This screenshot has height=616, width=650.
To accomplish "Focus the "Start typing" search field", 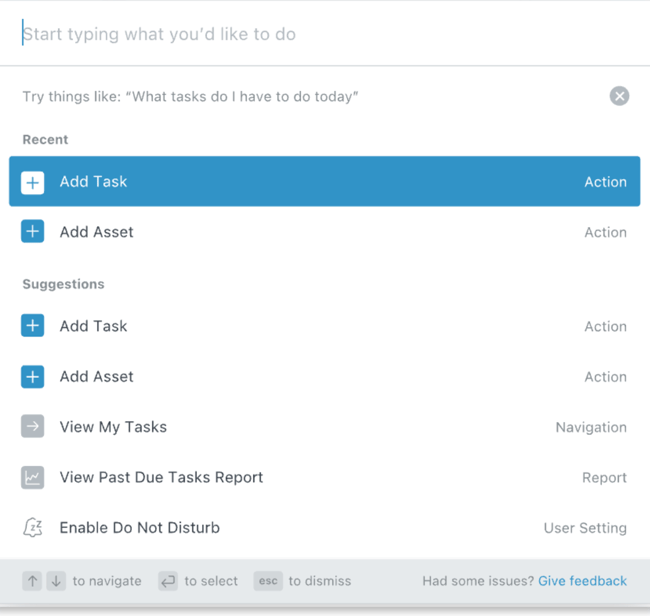I will [325, 33].
